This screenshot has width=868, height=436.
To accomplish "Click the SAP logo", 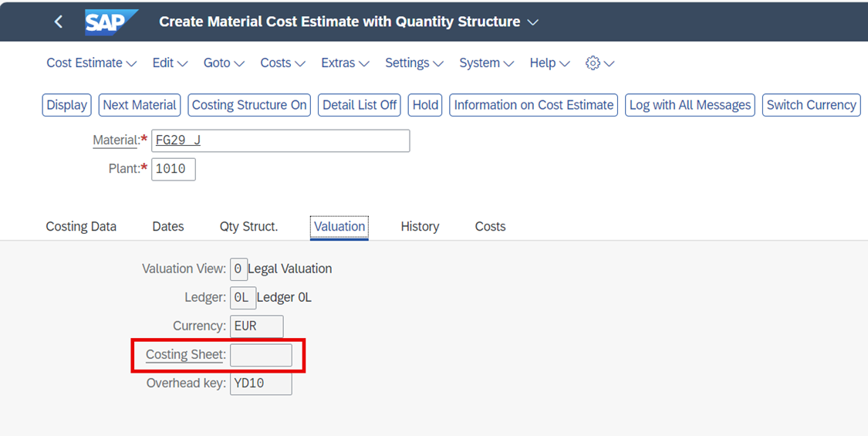I will point(111,22).
